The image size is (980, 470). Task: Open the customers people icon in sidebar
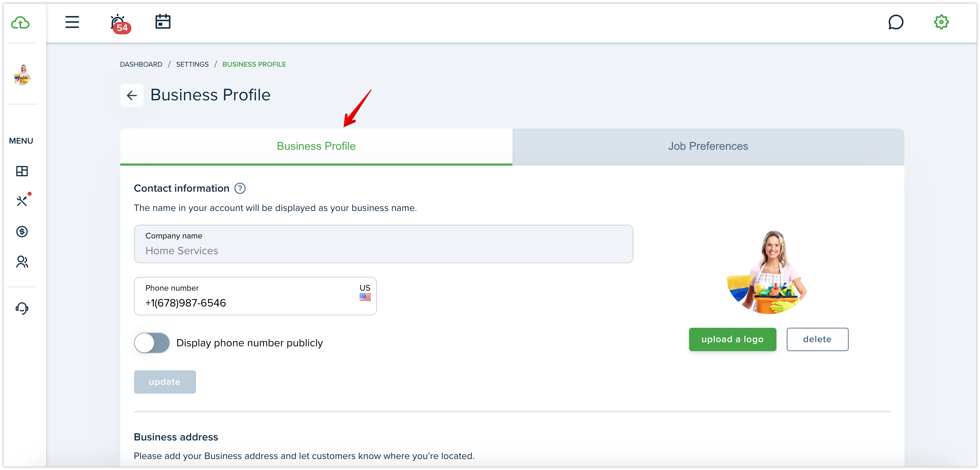point(22,261)
